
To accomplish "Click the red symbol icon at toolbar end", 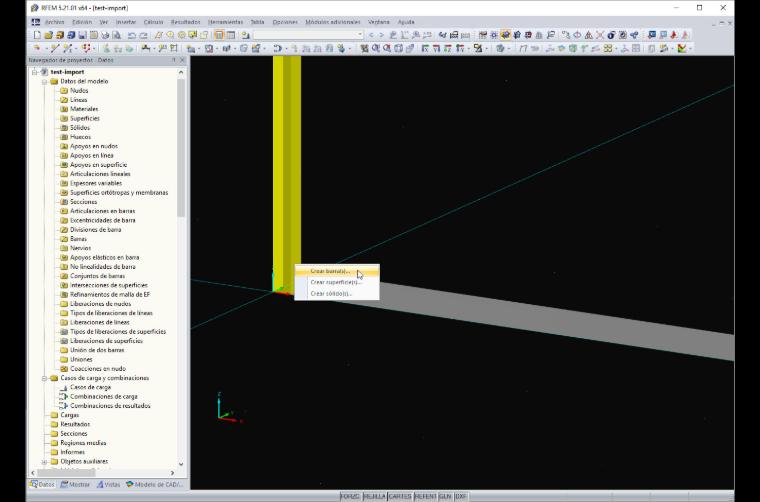I will click(685, 35).
